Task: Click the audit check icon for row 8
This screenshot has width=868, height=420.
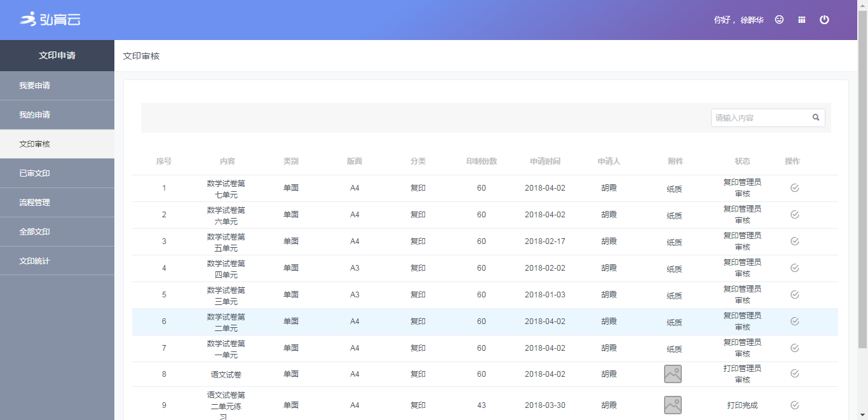Action: 794,374
